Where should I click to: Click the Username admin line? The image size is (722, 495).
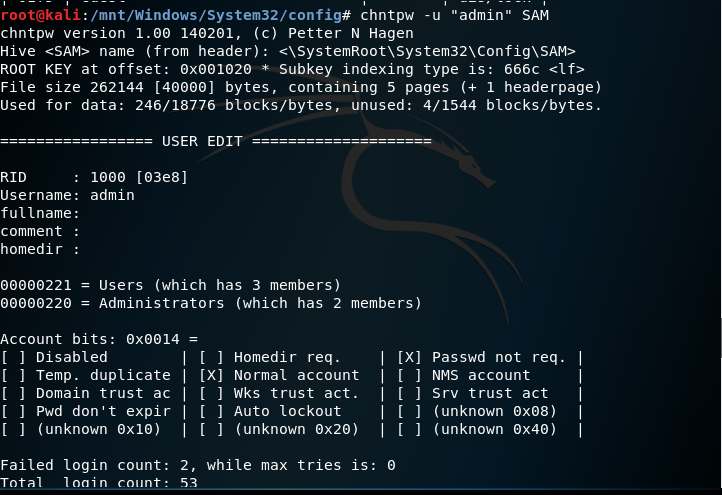pyautogui.click(x=67, y=195)
